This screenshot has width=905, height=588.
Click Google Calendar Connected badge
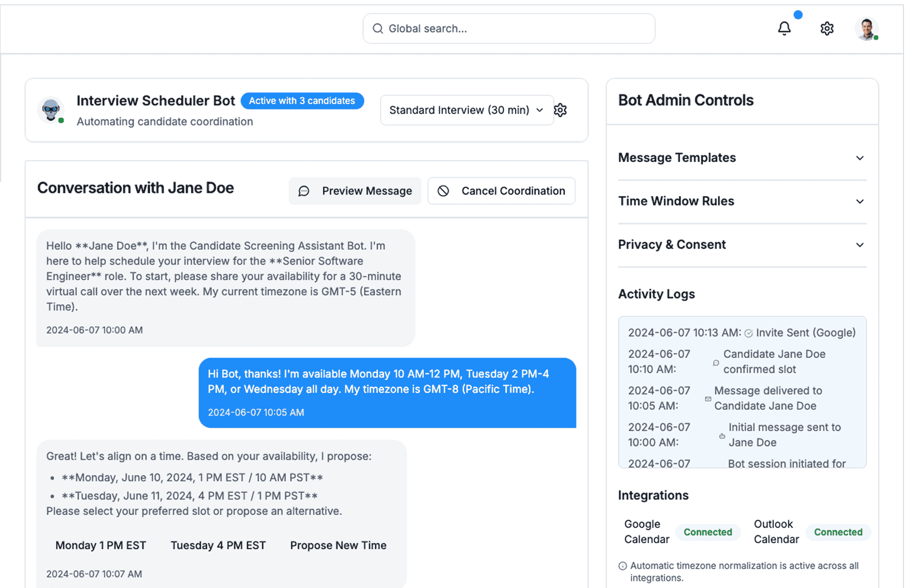tap(708, 532)
